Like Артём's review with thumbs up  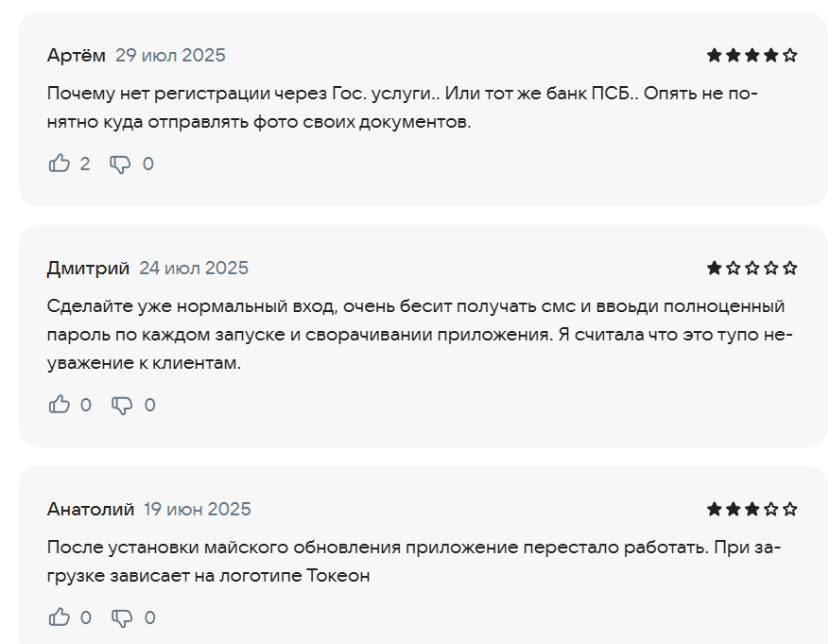60,164
